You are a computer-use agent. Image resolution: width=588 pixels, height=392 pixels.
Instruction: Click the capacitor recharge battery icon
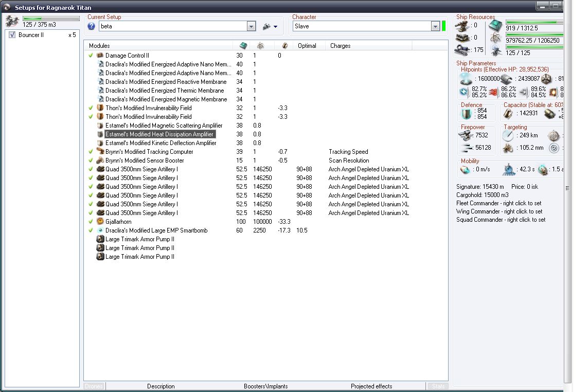pyautogui.click(x=550, y=114)
